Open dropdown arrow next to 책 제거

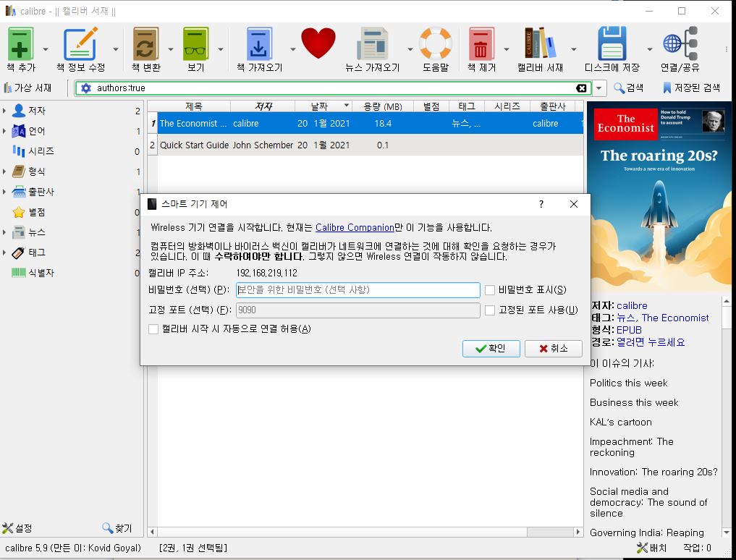tap(507, 48)
